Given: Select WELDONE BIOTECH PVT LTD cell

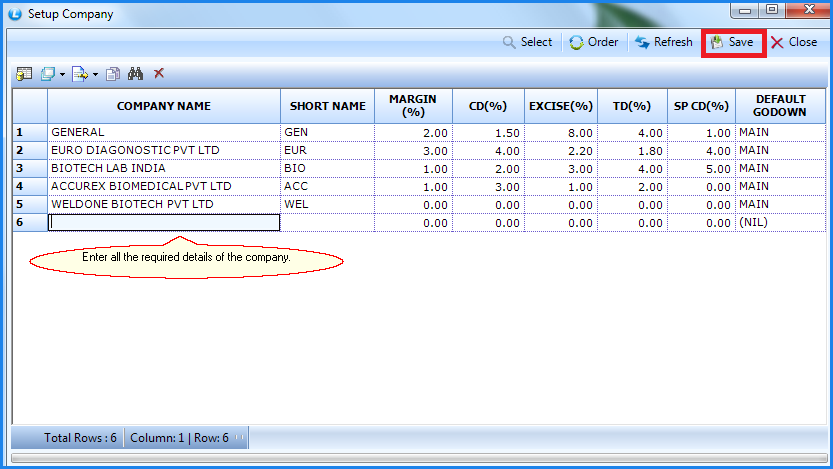Looking at the screenshot, I should pos(164,204).
